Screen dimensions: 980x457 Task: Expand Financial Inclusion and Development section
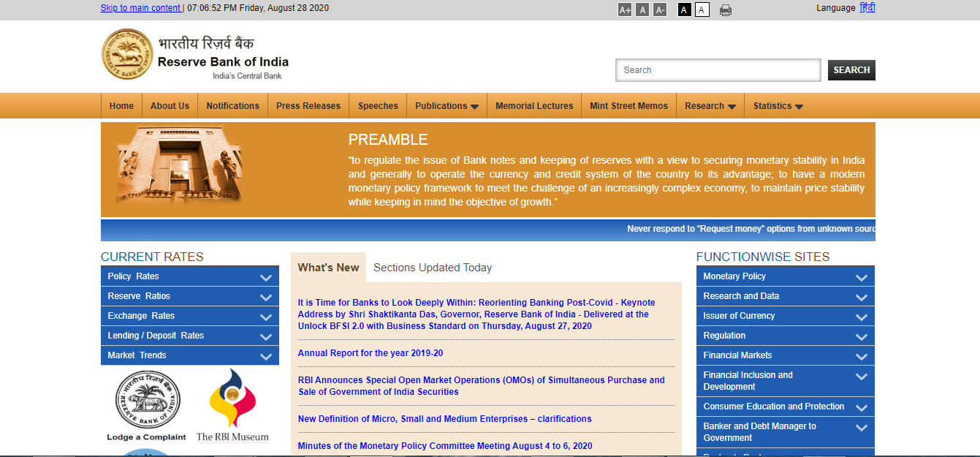(786, 381)
